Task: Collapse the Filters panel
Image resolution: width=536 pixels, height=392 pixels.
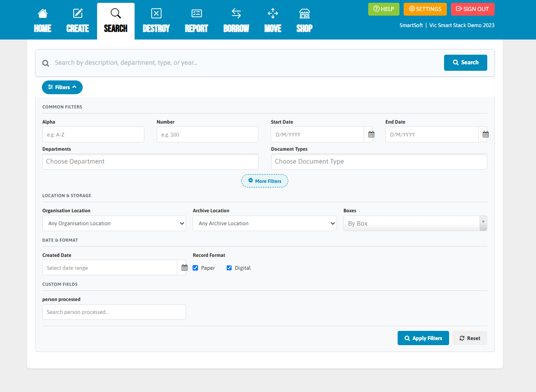Action: coord(62,87)
